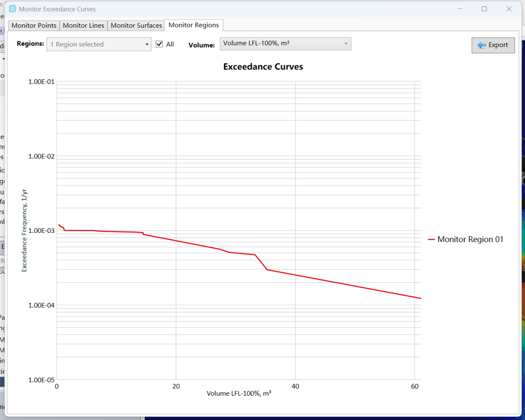
Task: Minimize the Monitor Exceedance Curves window
Action: click(x=460, y=9)
